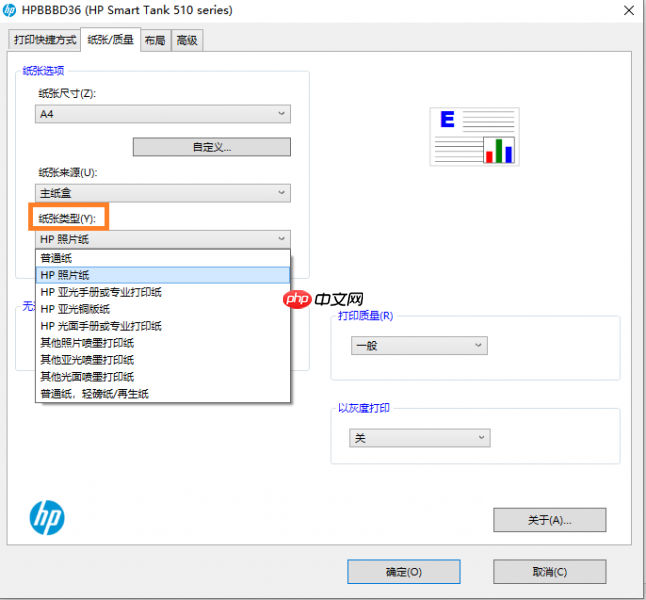Pick 其他光面喷墨打印纸 from the list

[163, 377]
